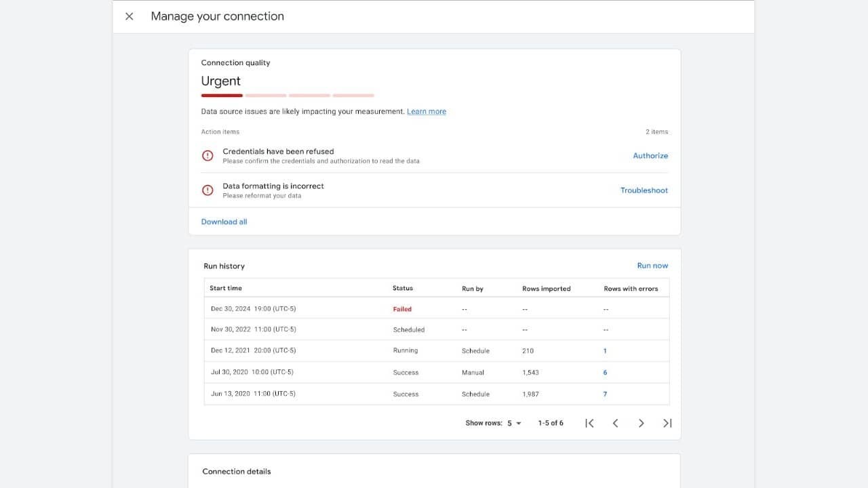868x488 pixels.
Task: Click the Status column header
Action: (402, 288)
